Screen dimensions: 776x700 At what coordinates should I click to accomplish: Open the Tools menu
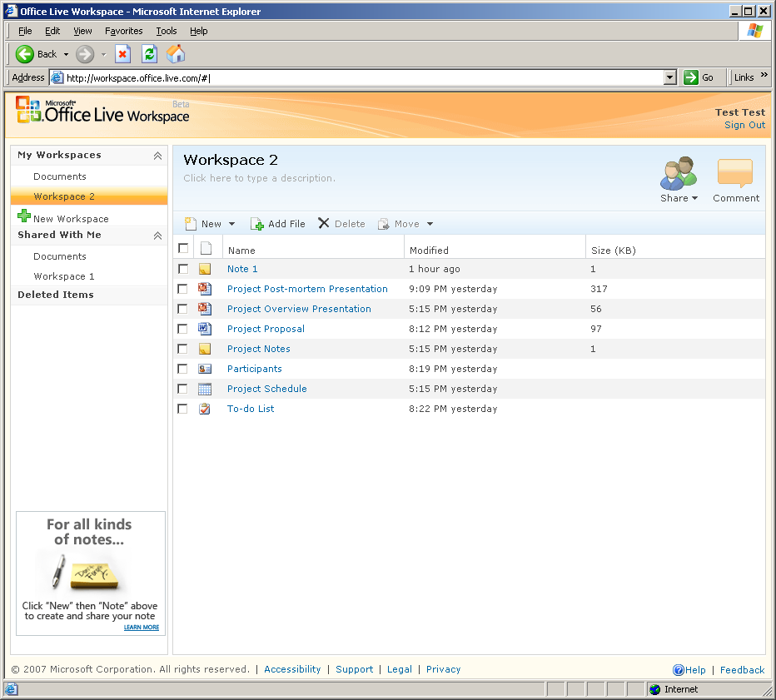167,31
